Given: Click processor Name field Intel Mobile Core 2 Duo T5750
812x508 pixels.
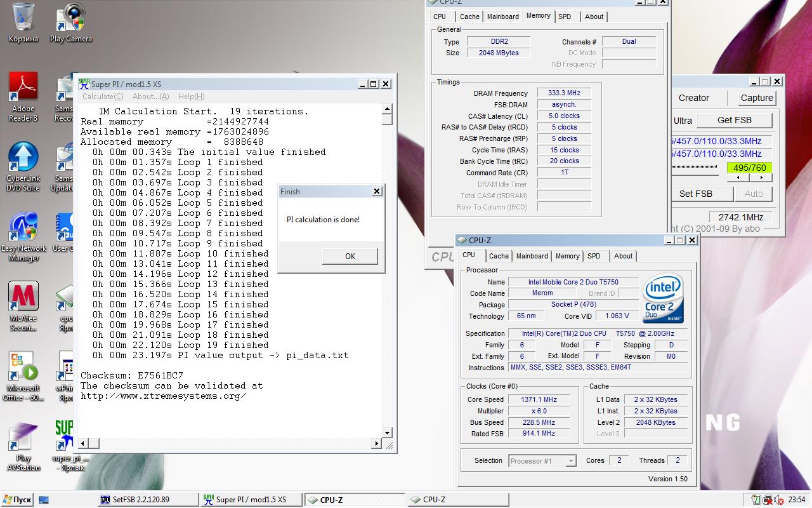Looking at the screenshot, I should 573,282.
